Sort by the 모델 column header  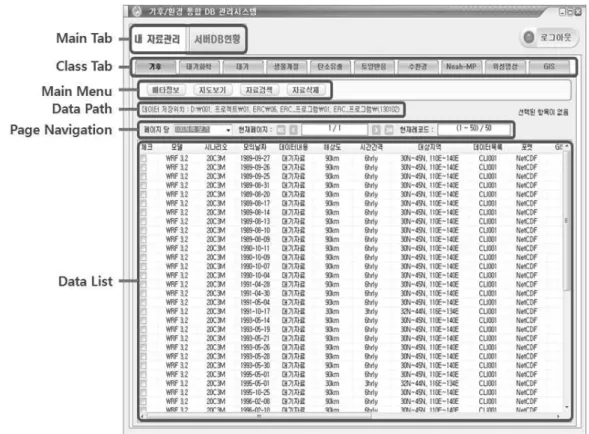click(177, 147)
